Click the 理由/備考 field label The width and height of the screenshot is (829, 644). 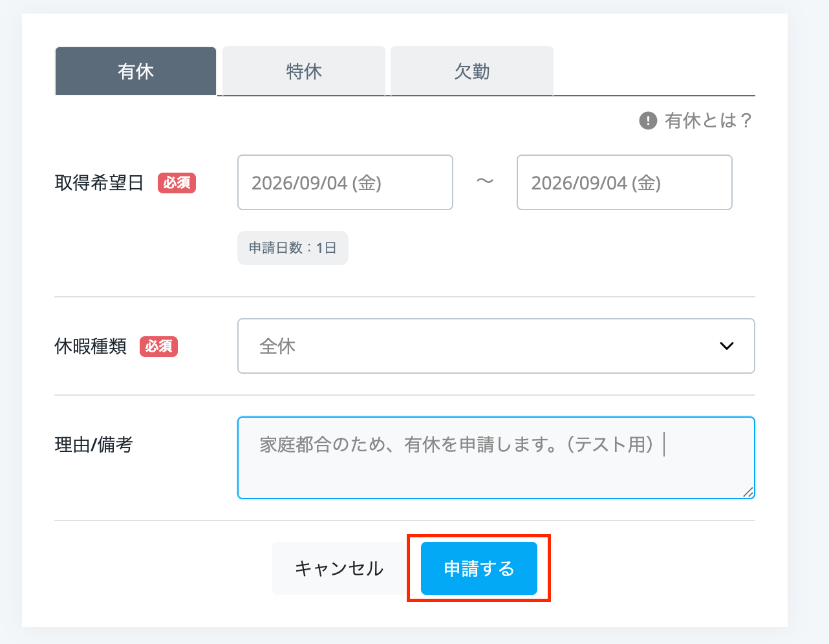coord(94,445)
